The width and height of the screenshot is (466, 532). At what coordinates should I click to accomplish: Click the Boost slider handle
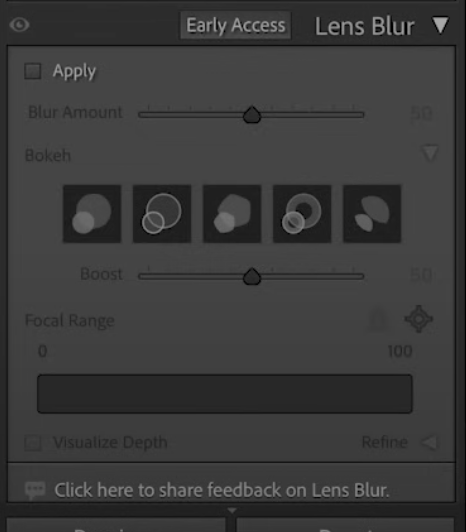coord(252,277)
